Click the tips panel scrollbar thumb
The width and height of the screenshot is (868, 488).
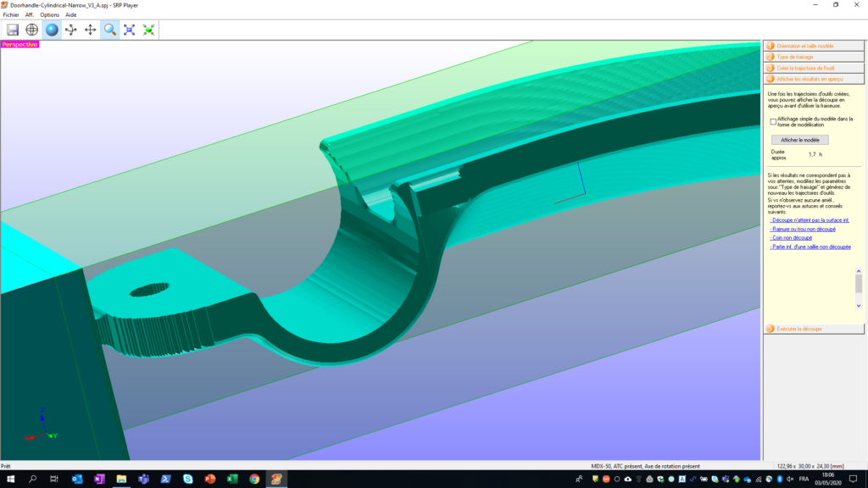[859, 284]
